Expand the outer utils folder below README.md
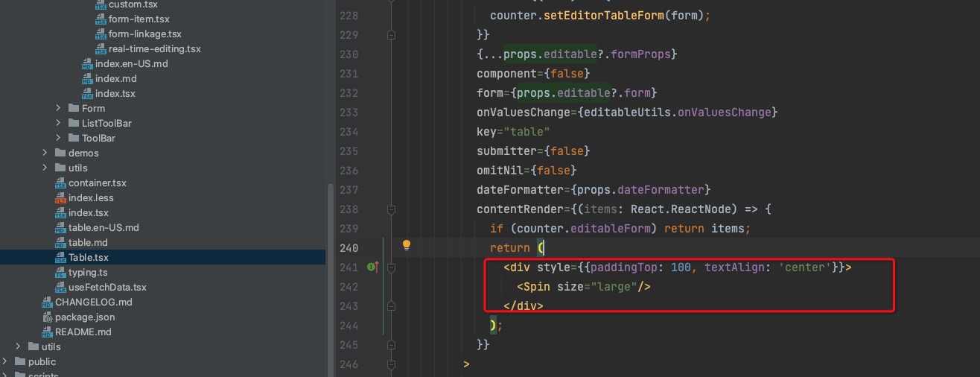The image size is (980, 377). pyautogui.click(x=18, y=346)
